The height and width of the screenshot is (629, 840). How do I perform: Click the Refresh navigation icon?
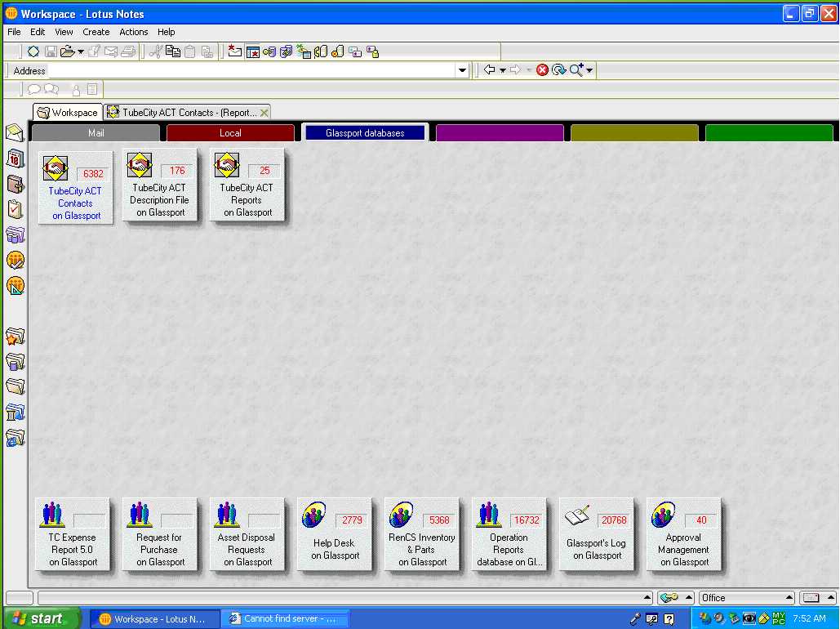[x=558, y=69]
